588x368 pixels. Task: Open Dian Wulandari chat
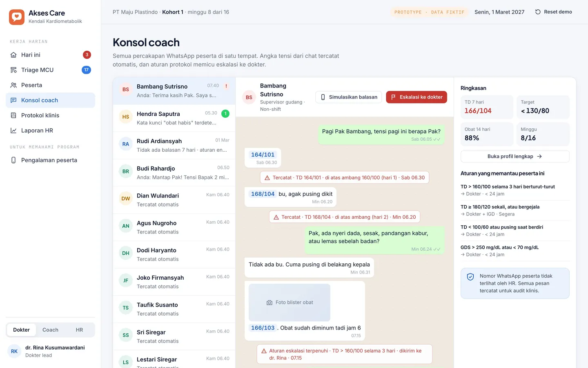(174, 200)
